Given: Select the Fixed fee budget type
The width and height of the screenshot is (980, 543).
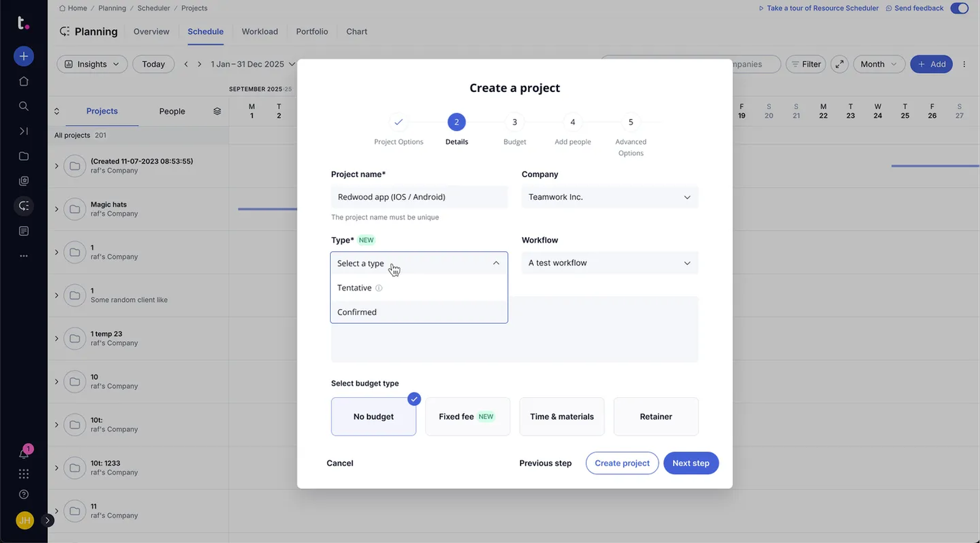Looking at the screenshot, I should (x=467, y=417).
